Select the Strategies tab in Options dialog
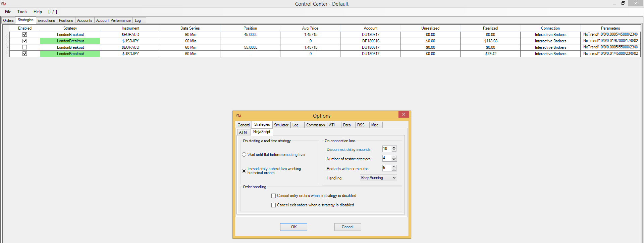 tap(262, 125)
